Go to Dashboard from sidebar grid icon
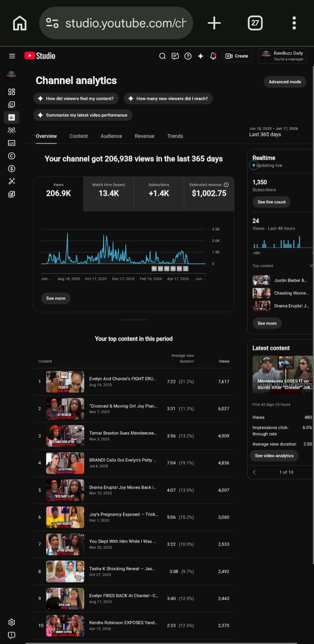Image resolution: width=314 pixels, height=644 pixels. click(12, 92)
